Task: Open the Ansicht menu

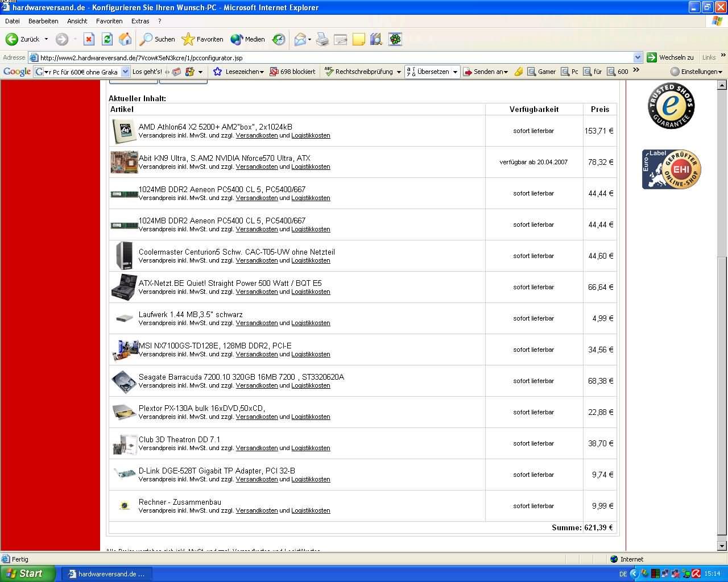Action: tap(77, 21)
